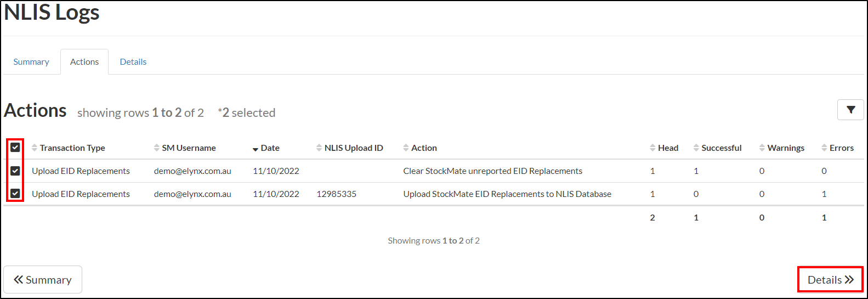Screen dimensions: 868x299
Task: Switch to the Summary tab
Action: click(31, 62)
